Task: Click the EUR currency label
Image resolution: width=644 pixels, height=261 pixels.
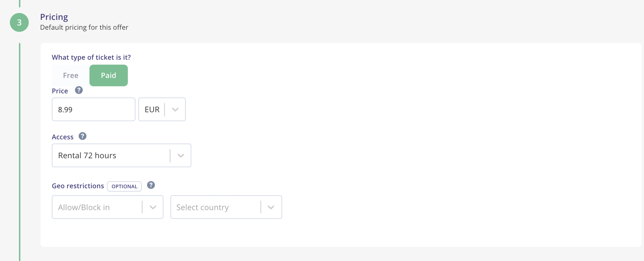Action: [x=152, y=110]
